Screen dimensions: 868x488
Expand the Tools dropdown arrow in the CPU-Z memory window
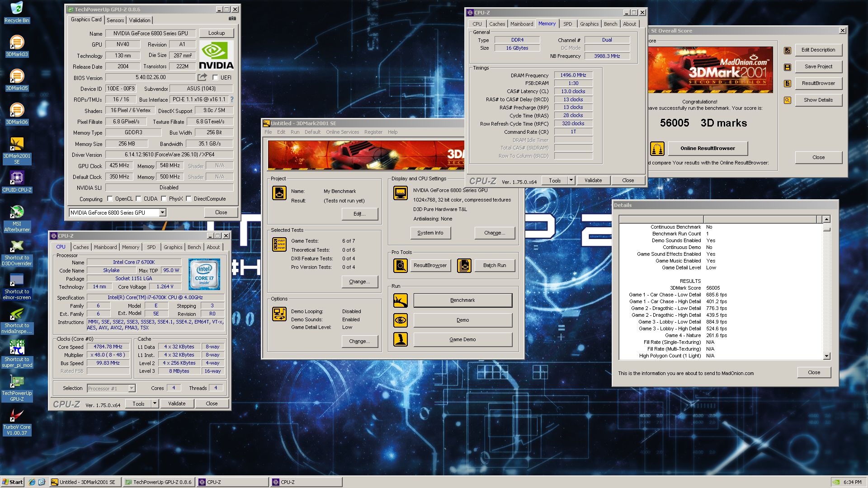tap(571, 180)
